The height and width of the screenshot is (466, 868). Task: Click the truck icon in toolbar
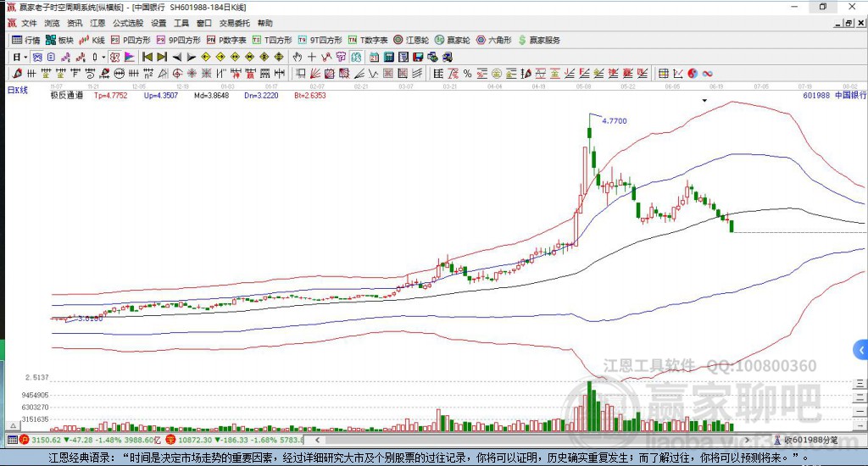[x=447, y=57]
